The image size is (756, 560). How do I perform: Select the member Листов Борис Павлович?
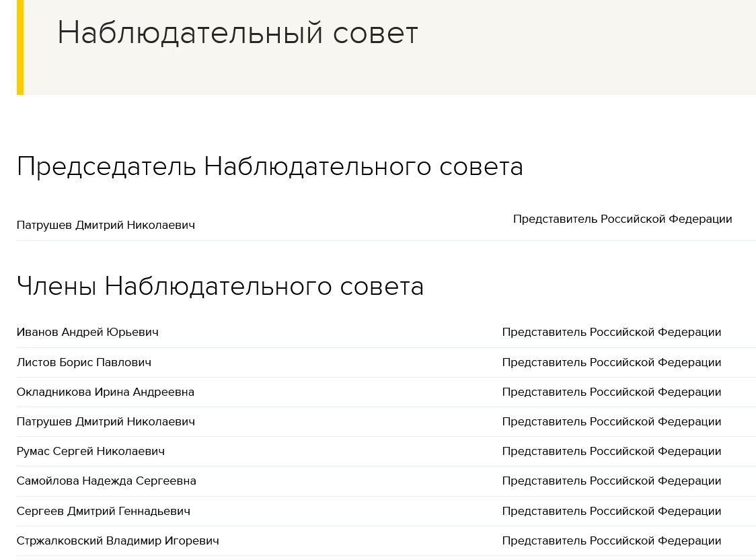[84, 362]
